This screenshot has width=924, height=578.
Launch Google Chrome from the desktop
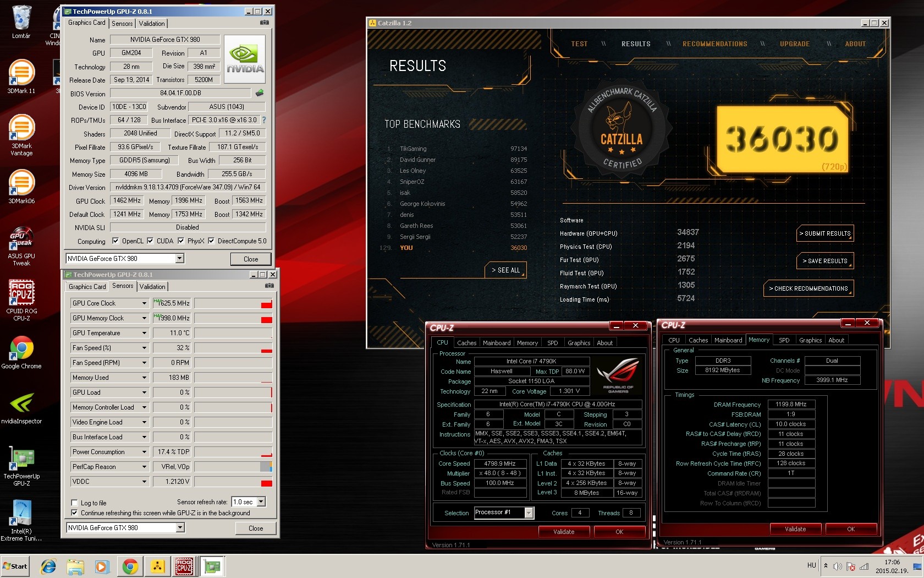(x=21, y=352)
